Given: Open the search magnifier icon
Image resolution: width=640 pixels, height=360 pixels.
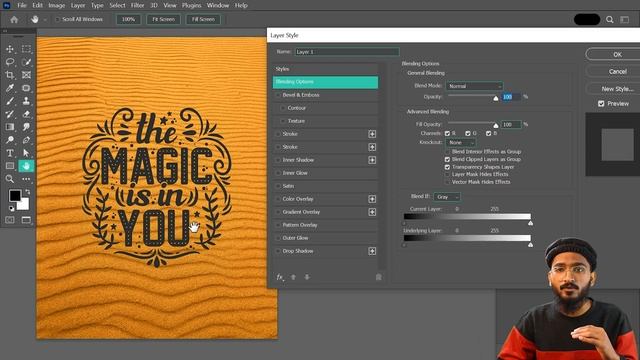Looking at the screenshot, I should tap(609, 20).
